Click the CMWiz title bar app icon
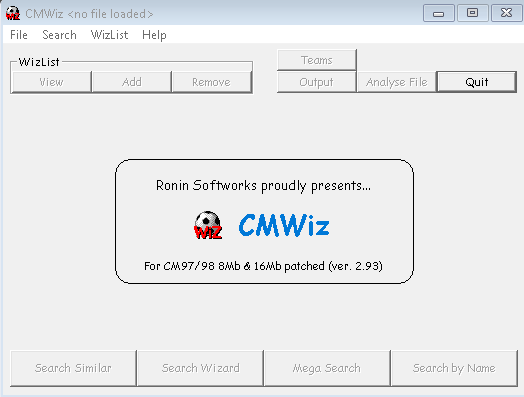Image resolution: width=524 pixels, height=397 pixels. tap(13, 13)
